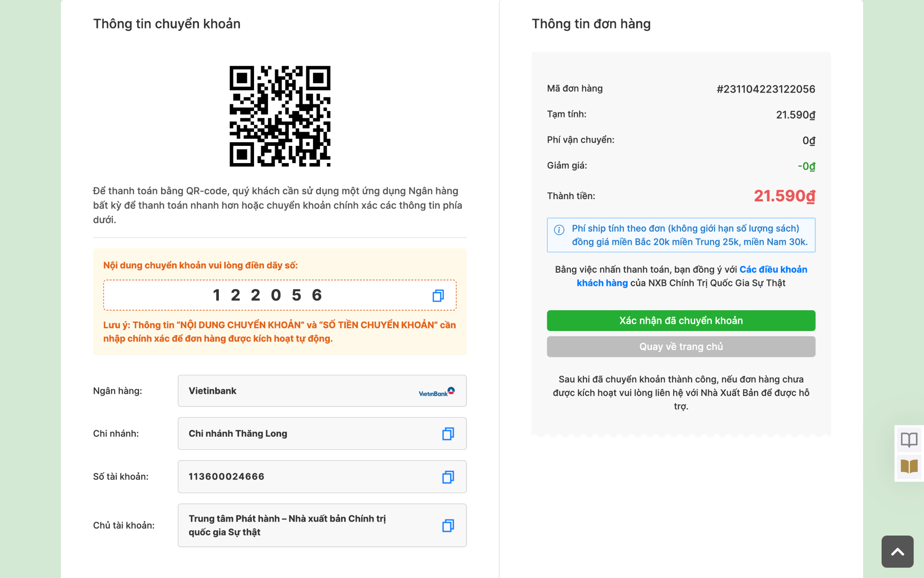Screen dimensions: 924x578
Task: Click the Vietinbank bank name field
Action: pos(322,391)
